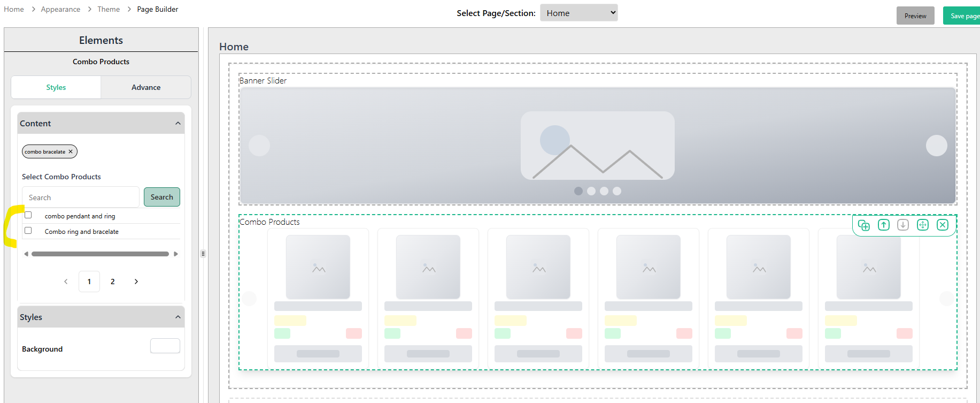Open the Select Page/Section dropdown
The width and height of the screenshot is (980, 403).
(579, 13)
